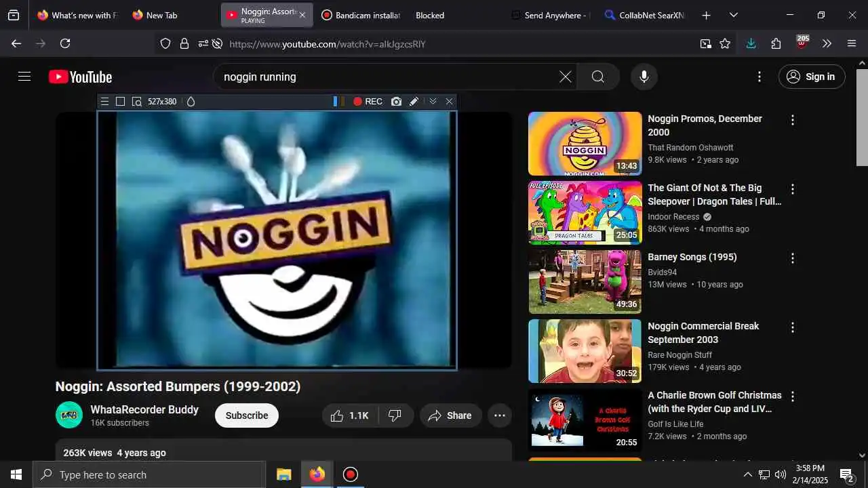Viewport: 868px width, 488px height.
Task: Open uBlock Origin showing 205 badge
Action: (802, 43)
